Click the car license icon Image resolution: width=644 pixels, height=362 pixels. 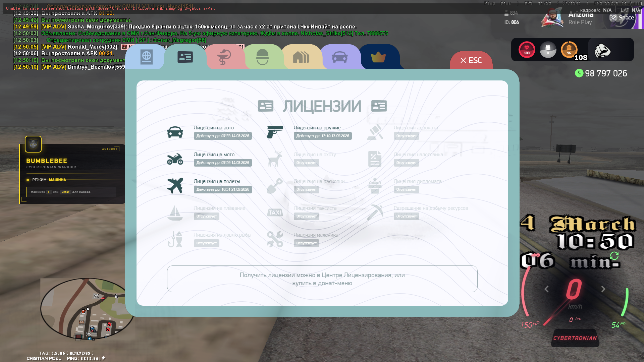(175, 132)
